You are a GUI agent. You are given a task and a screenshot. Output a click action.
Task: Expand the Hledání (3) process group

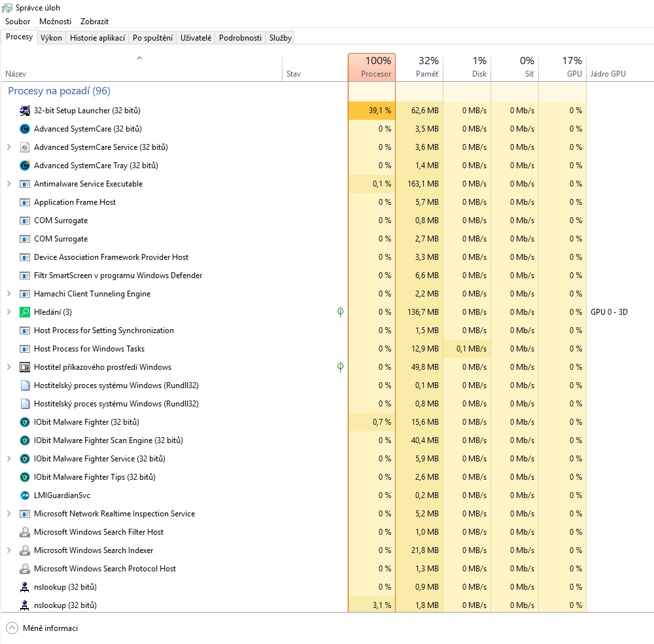pos(9,312)
